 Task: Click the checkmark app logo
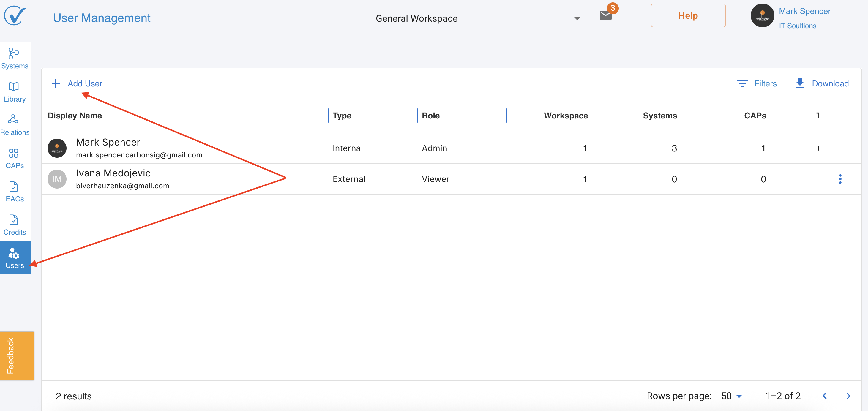(x=15, y=15)
